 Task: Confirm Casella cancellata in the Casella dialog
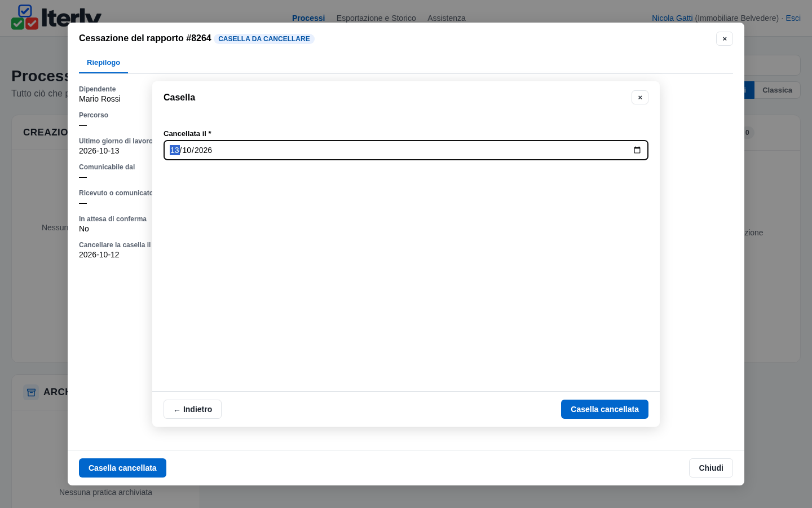[604, 409]
